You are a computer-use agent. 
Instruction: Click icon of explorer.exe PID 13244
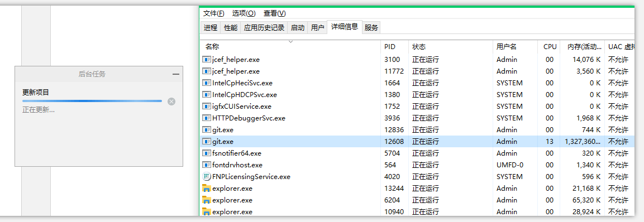pos(207,189)
